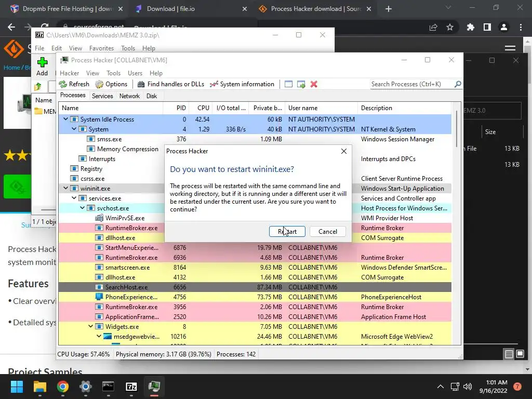The width and height of the screenshot is (532, 399).
Task: Open Options in Process Hacker toolbar
Action: (111, 84)
